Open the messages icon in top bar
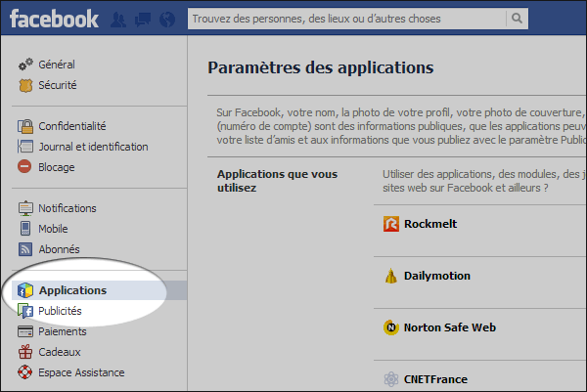 [x=143, y=19]
